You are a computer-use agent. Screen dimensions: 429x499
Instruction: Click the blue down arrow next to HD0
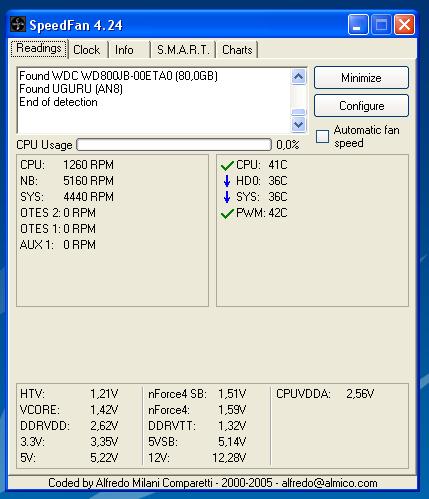(x=227, y=181)
